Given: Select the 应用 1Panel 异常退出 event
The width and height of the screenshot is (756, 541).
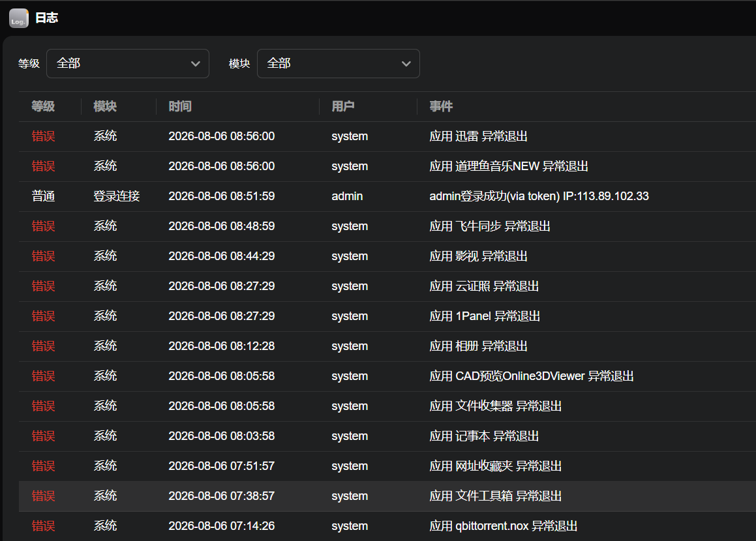Looking at the screenshot, I should [485, 316].
